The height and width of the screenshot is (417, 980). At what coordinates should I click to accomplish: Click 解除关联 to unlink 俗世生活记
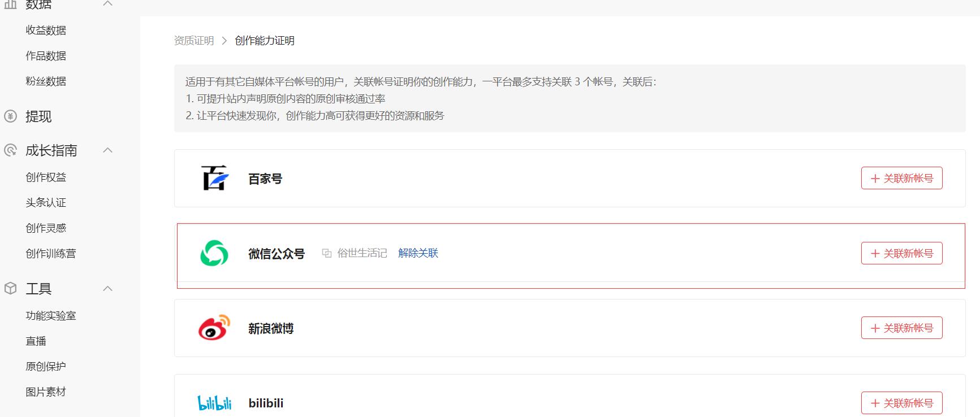click(418, 253)
